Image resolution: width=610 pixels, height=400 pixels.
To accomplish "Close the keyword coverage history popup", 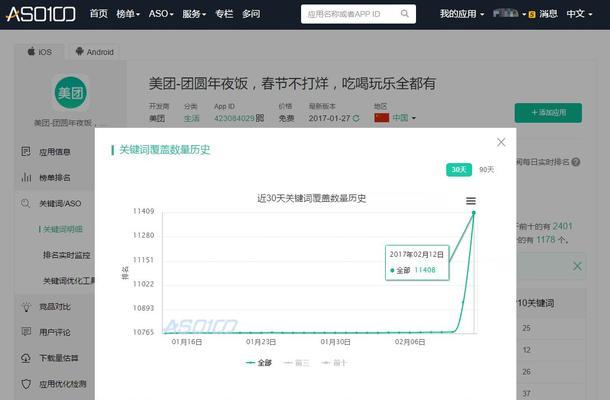I will pyautogui.click(x=501, y=142).
